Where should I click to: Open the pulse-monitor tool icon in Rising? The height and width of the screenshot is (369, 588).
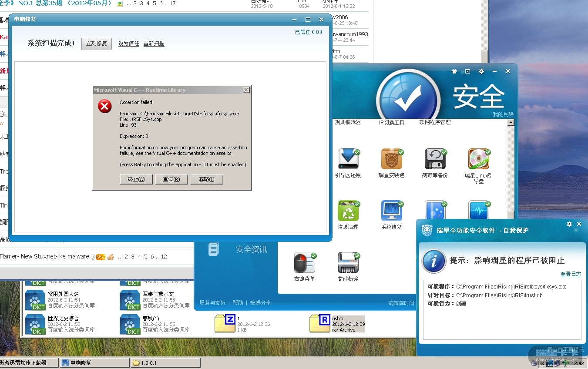478,210
